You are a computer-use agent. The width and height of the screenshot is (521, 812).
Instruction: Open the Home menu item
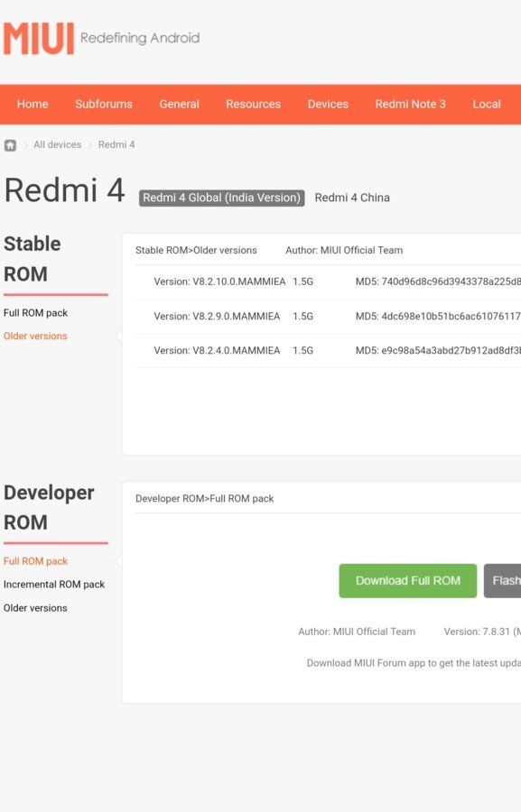point(33,104)
